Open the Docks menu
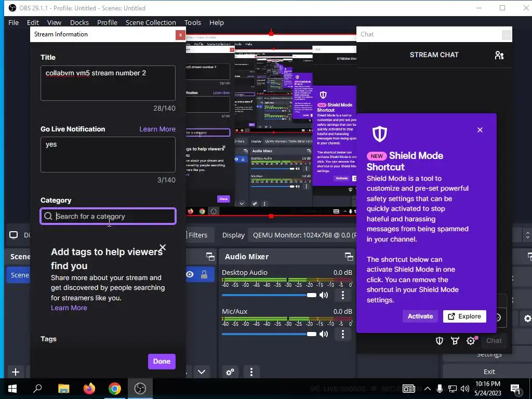 point(79,22)
